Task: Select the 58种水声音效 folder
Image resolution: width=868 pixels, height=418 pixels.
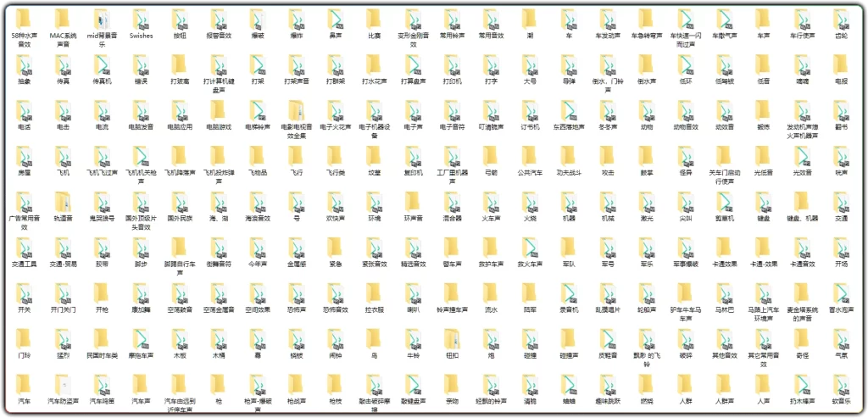Action: (24, 26)
